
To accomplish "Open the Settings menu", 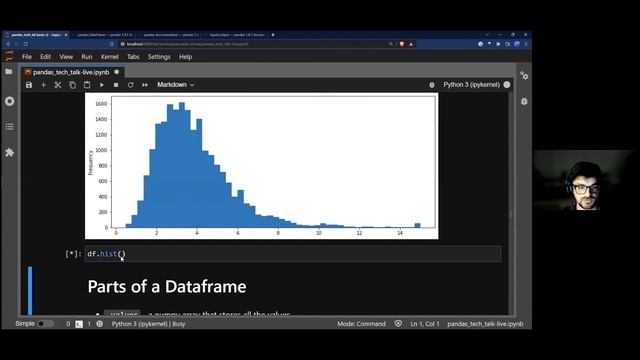I will pyautogui.click(x=159, y=57).
